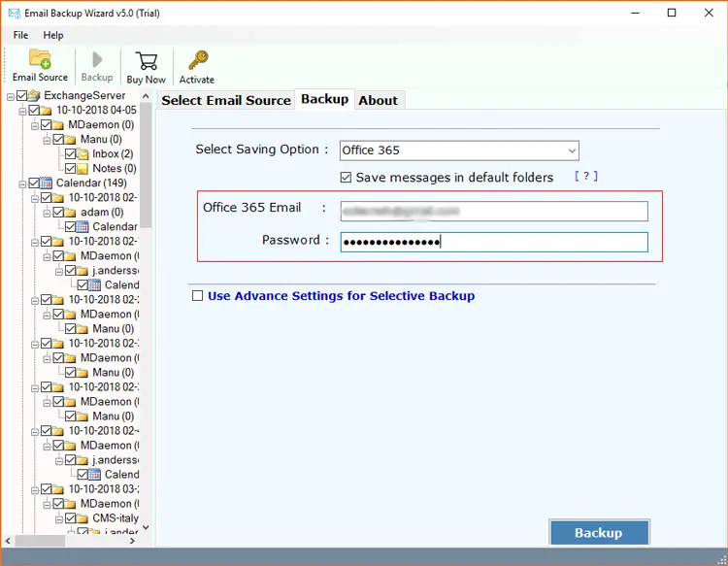Click the blue Backup button

point(598,533)
